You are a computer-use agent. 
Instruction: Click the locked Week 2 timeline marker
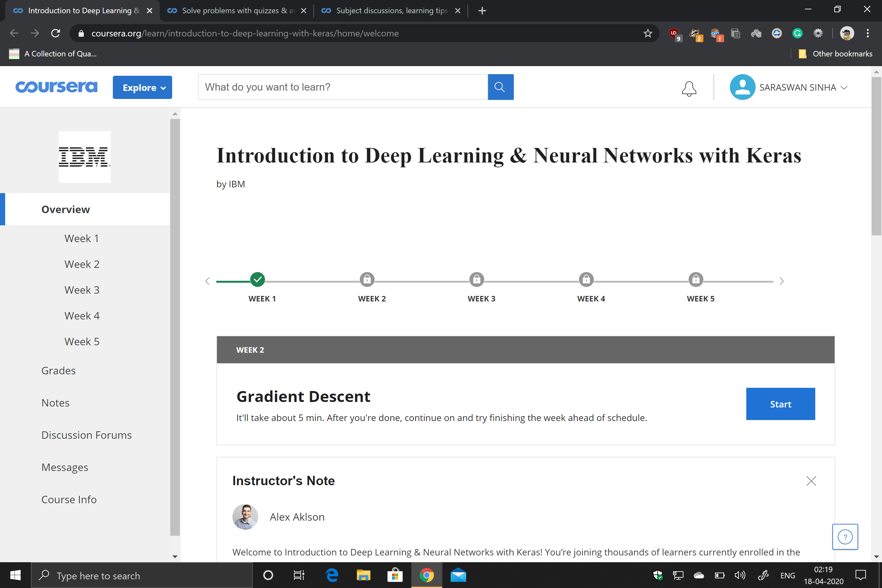[x=367, y=279]
